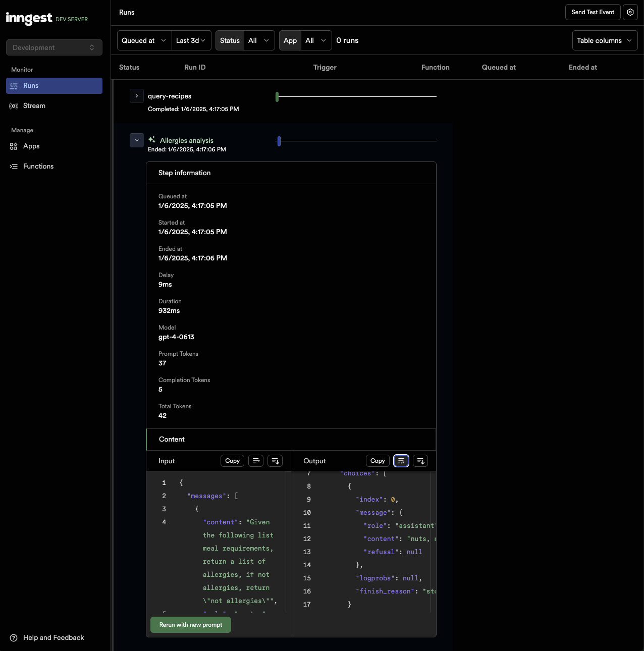The height and width of the screenshot is (651, 644).
Task: Collapse the Allergies analysis step
Action: (137, 140)
